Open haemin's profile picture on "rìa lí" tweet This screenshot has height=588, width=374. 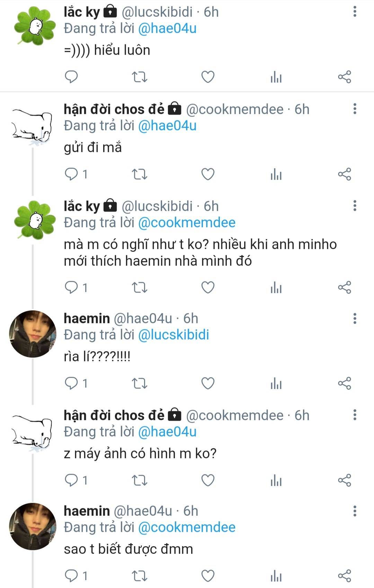pyautogui.click(x=33, y=334)
